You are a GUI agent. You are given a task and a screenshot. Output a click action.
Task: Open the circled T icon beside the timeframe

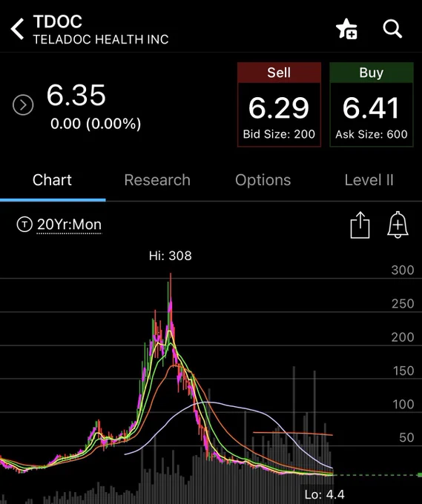[x=24, y=224]
